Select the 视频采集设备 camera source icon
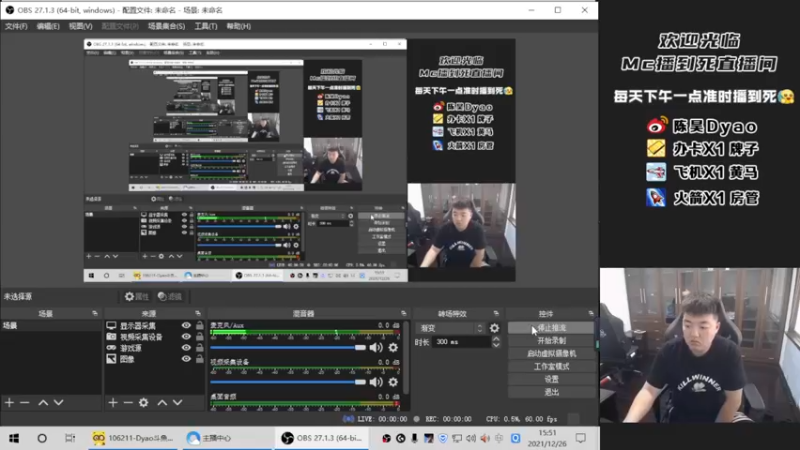Viewport: 800px width, 450px height. (x=111, y=337)
